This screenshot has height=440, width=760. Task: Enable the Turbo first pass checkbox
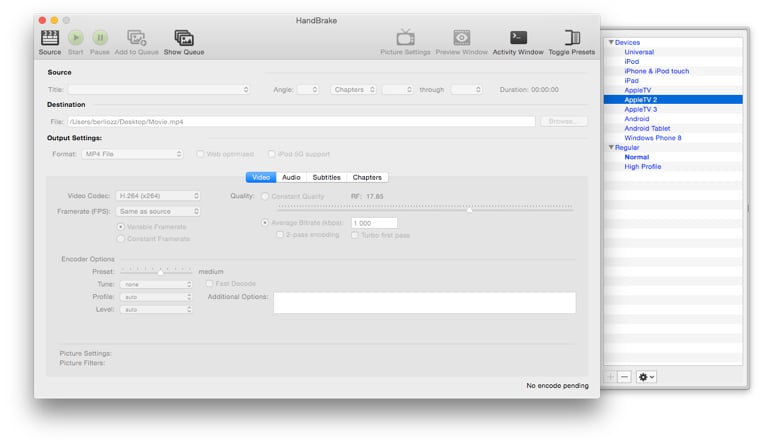pos(355,235)
